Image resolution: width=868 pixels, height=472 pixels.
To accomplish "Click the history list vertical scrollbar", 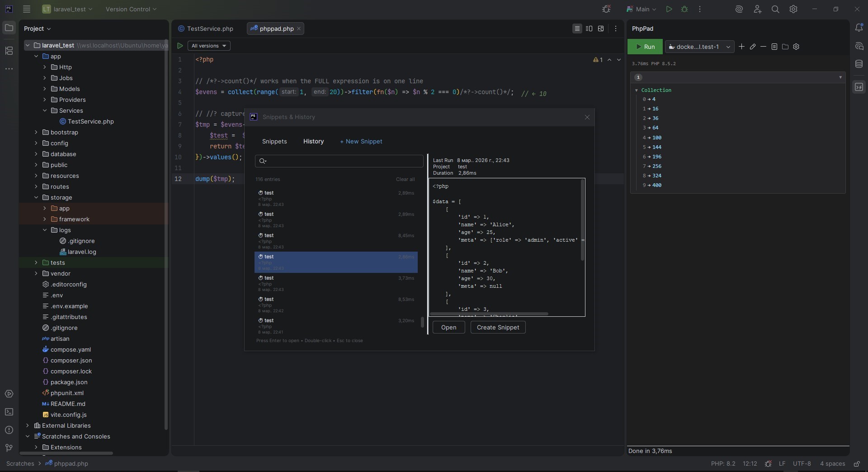I will 422,322.
